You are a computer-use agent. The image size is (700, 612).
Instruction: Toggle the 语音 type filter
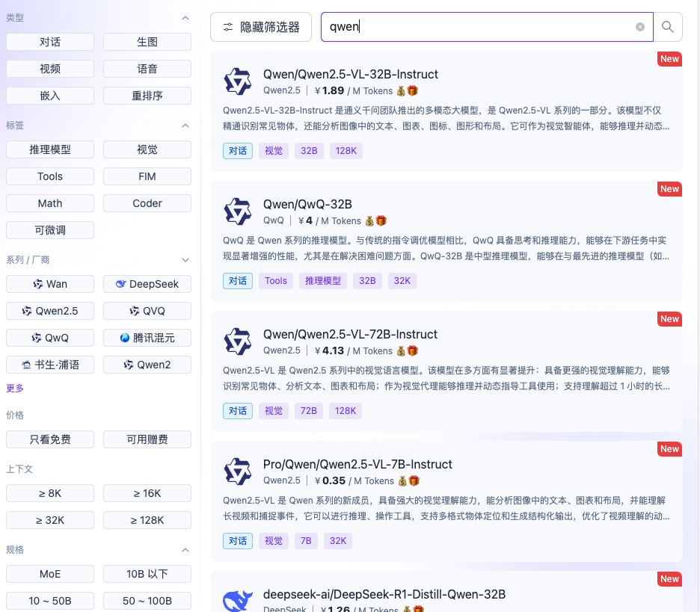tap(147, 69)
